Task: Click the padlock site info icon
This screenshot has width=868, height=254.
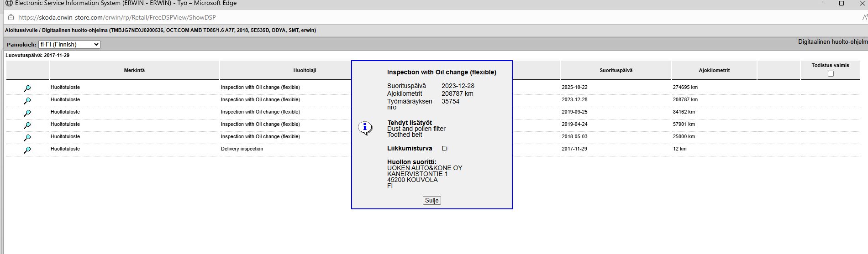Action: 11,17
